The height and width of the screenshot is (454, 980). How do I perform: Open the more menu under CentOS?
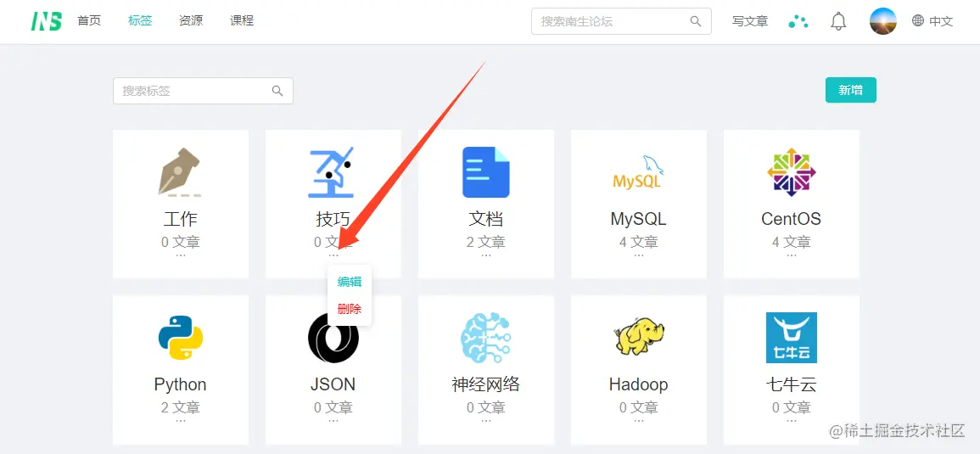792,255
